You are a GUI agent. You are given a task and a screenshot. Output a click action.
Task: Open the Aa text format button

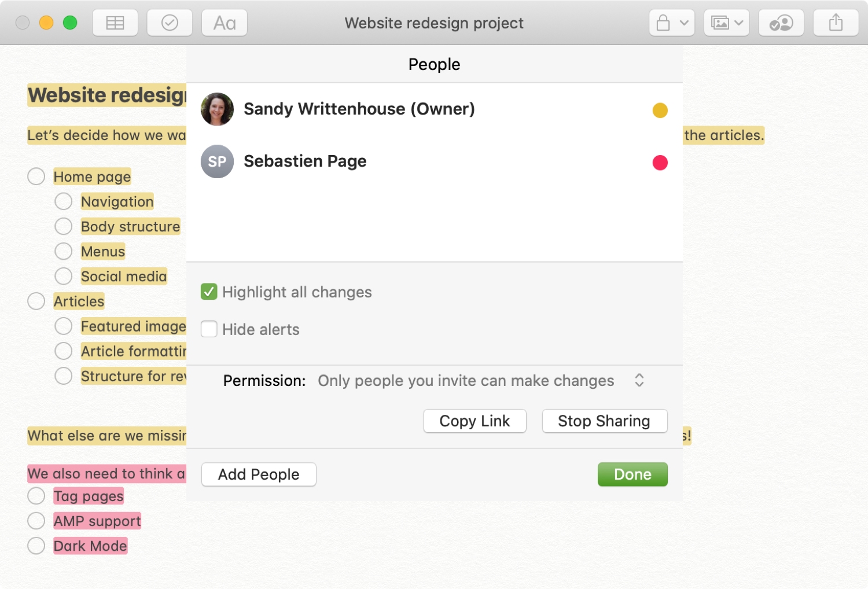click(x=225, y=23)
